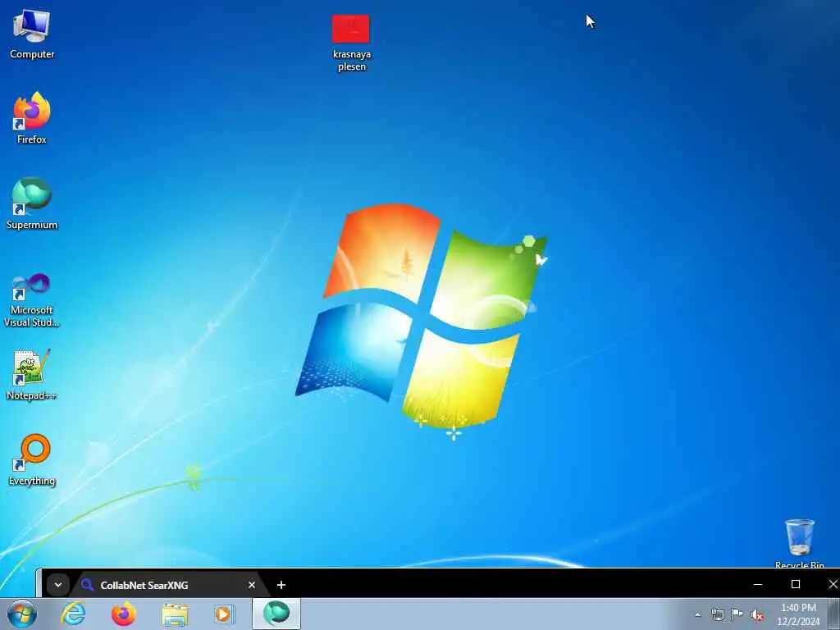Select the Computer desktop icon
This screenshot has width=840, height=630.
(x=32, y=34)
